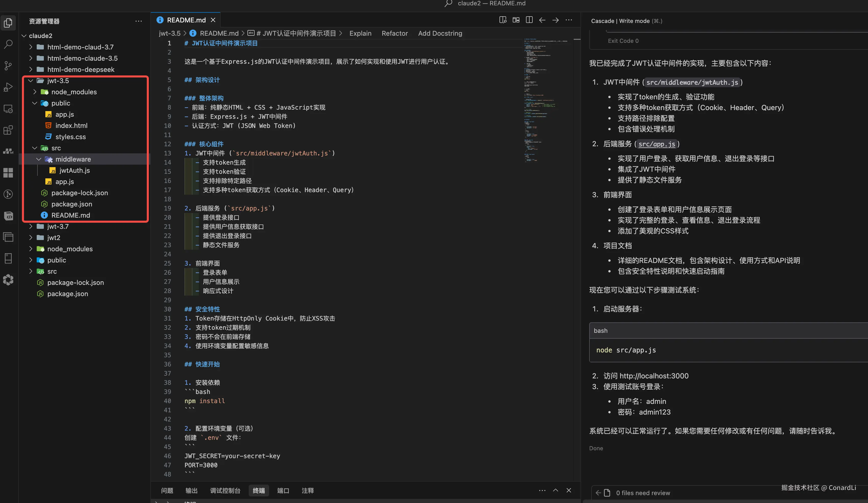The width and height of the screenshot is (868, 503).
Task: Navigate back with the left arrow icon
Action: point(542,20)
